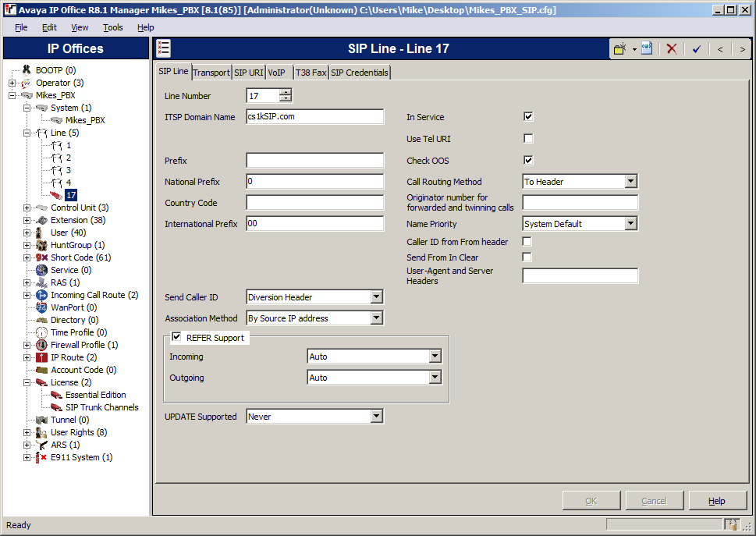
Task: Click the OK button
Action: point(591,501)
